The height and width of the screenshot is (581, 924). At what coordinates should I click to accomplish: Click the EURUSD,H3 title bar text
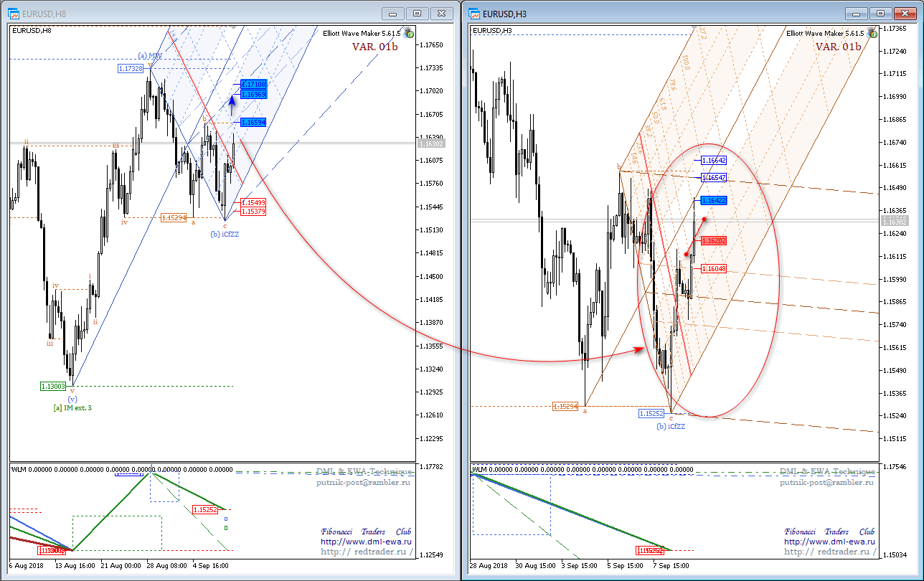tap(504, 13)
